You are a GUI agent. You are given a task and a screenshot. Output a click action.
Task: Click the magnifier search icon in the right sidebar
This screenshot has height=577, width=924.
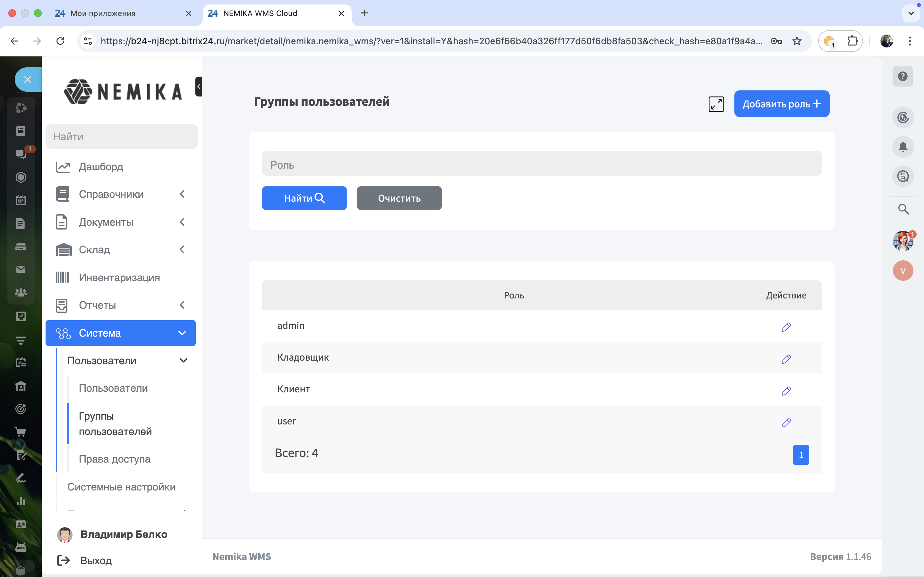tap(903, 209)
